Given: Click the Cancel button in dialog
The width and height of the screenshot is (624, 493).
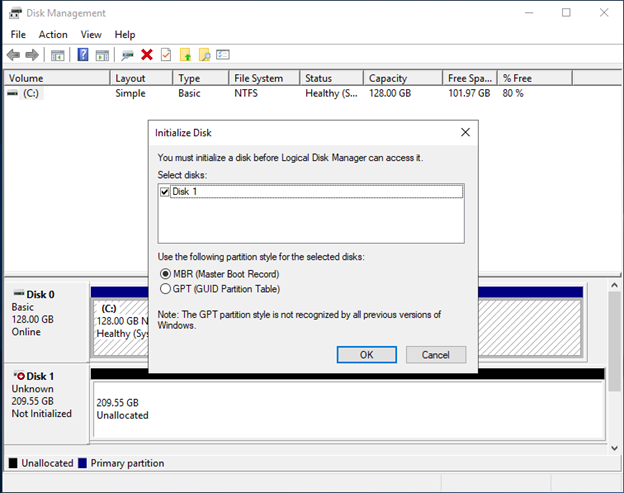Looking at the screenshot, I should pyautogui.click(x=436, y=355).
